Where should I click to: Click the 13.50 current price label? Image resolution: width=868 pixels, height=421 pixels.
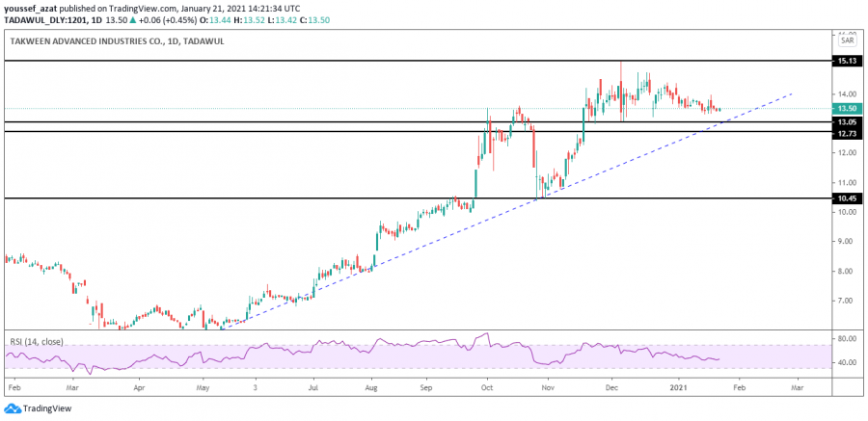click(847, 109)
